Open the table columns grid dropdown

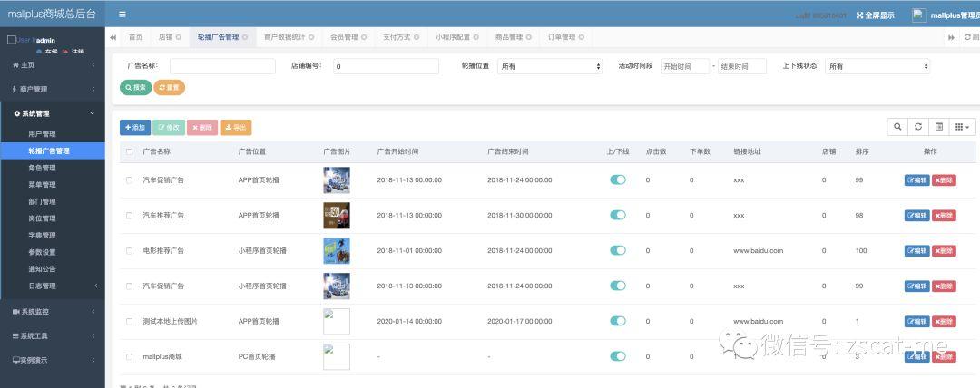tap(963, 127)
